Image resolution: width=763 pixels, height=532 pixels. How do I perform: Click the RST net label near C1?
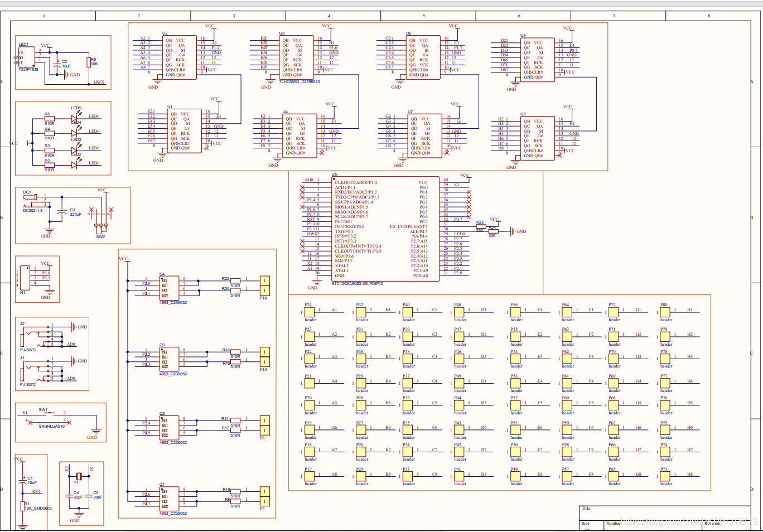tap(36, 492)
